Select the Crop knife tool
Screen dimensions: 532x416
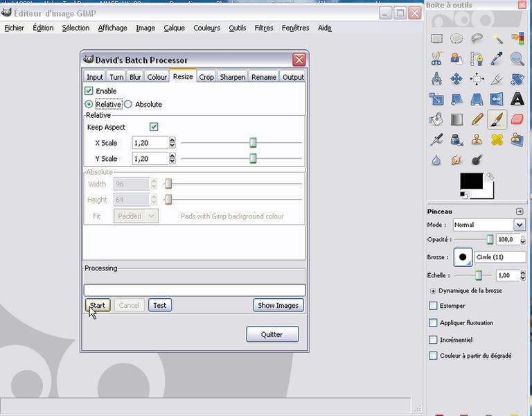[x=497, y=79]
